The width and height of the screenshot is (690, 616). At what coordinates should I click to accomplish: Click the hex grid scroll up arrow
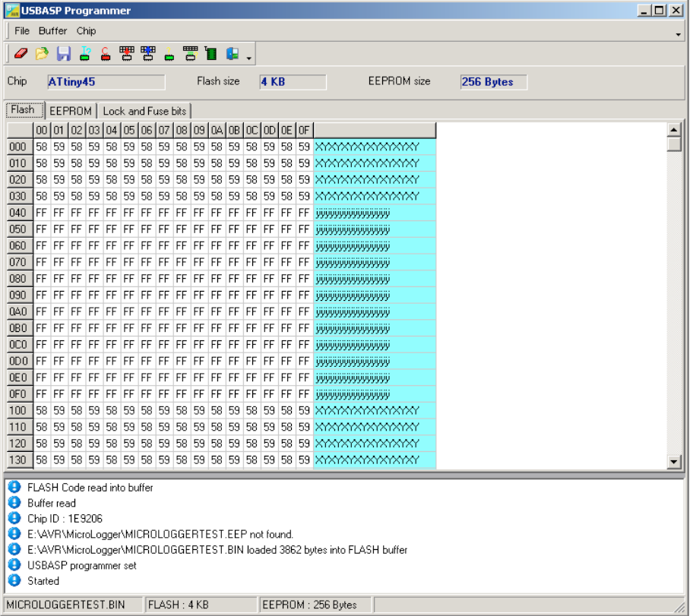click(x=674, y=130)
